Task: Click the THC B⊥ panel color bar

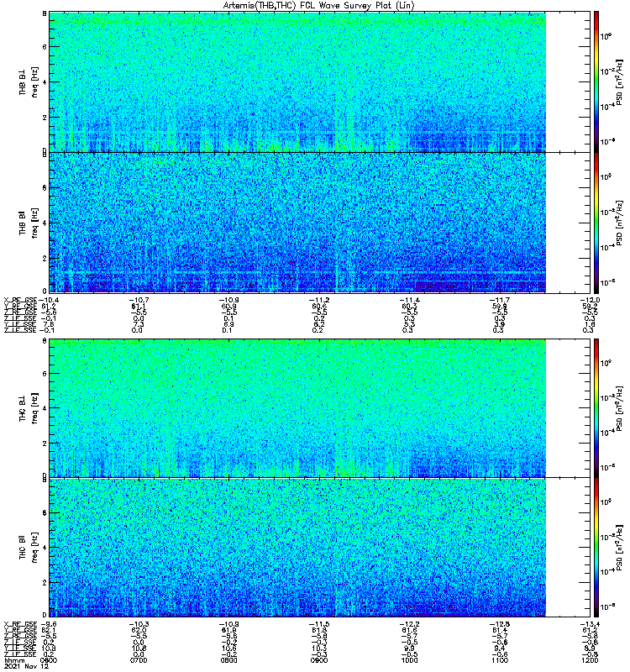Action: pos(596,408)
